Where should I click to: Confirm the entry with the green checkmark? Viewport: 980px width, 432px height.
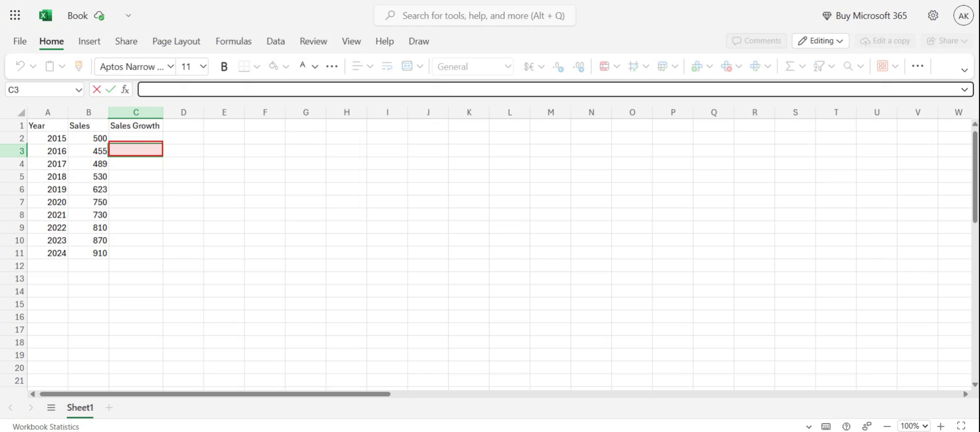tap(110, 89)
